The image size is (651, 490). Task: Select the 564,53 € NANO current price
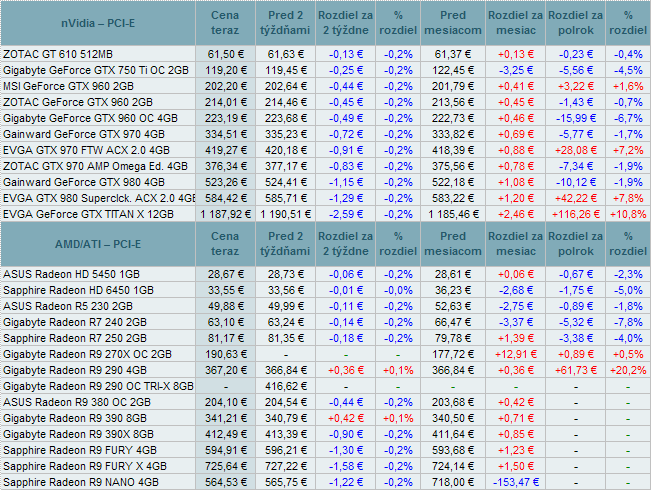tap(225, 483)
